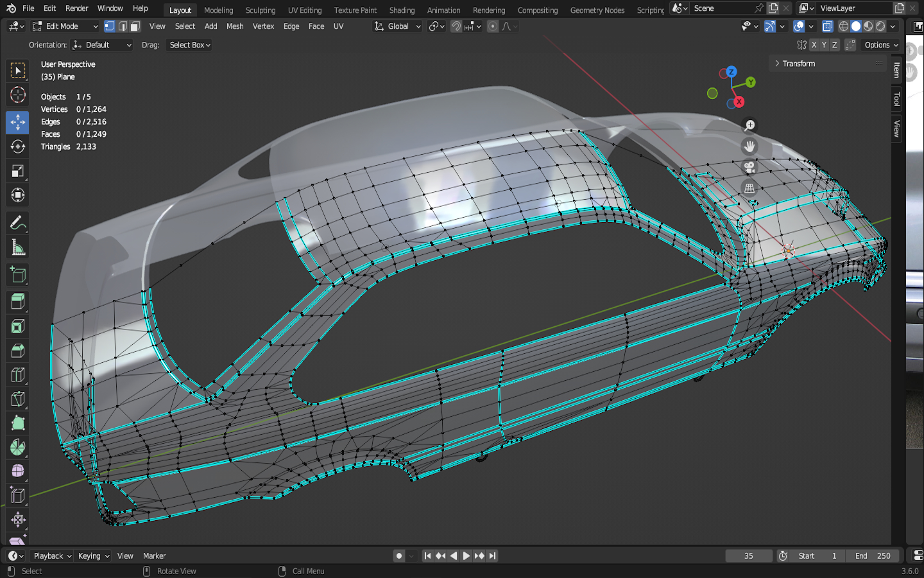The height and width of the screenshot is (578, 924).
Task: Choose the Extrude Region tool
Action: pos(17,301)
